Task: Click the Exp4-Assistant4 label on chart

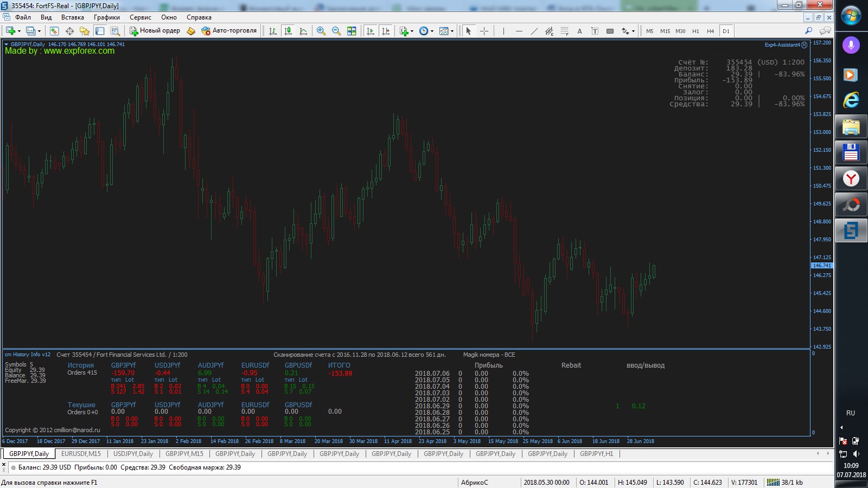Action: point(782,45)
